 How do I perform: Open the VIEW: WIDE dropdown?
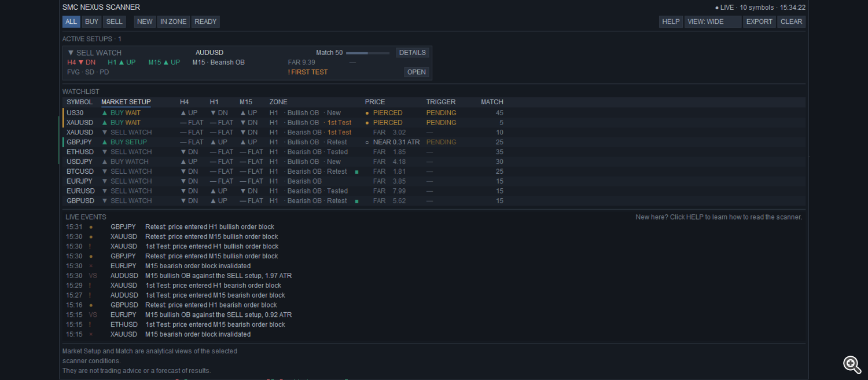pyautogui.click(x=713, y=22)
